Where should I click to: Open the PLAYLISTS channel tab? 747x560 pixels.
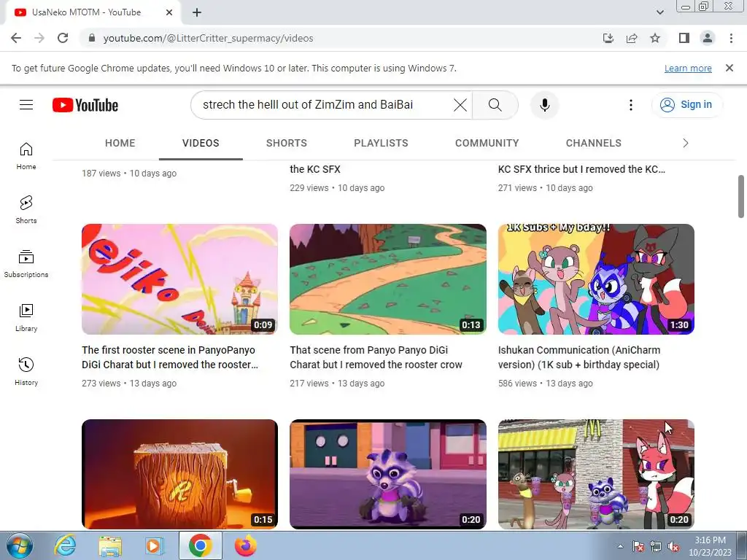(381, 143)
